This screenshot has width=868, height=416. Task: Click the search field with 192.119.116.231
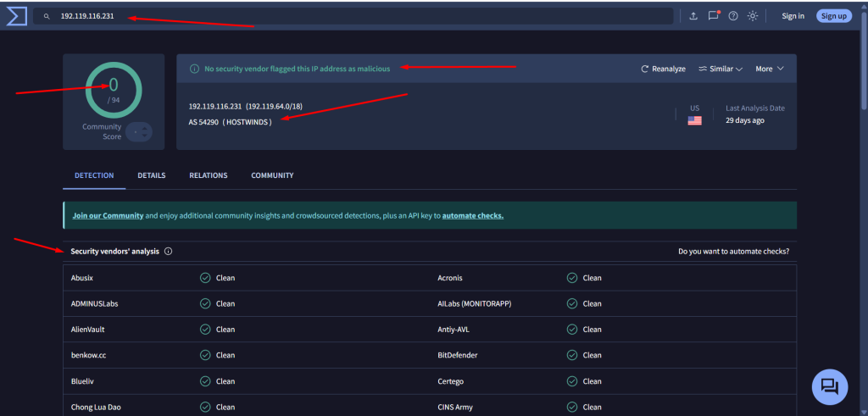click(353, 16)
